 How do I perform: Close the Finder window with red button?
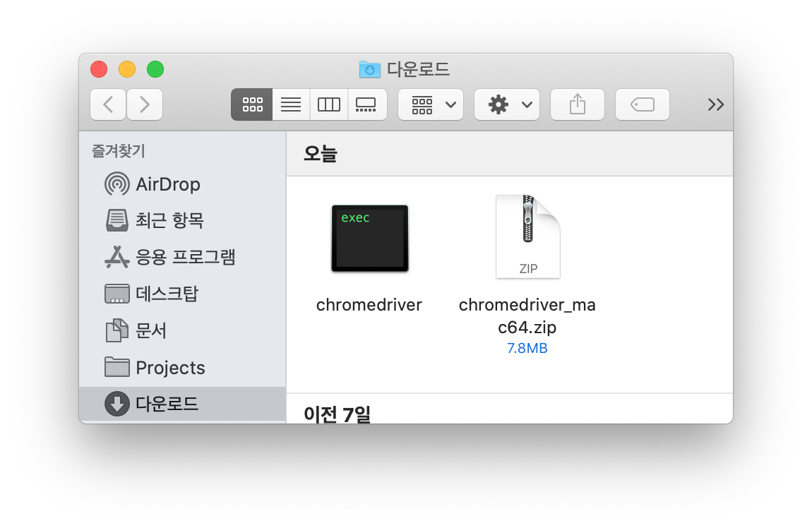[99, 69]
